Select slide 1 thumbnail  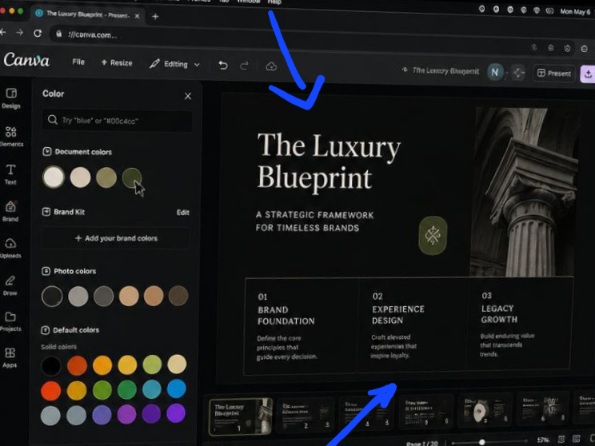(241, 416)
